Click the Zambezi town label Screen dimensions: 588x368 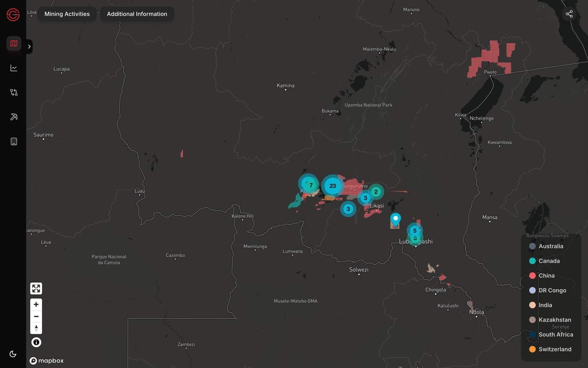[x=186, y=344]
